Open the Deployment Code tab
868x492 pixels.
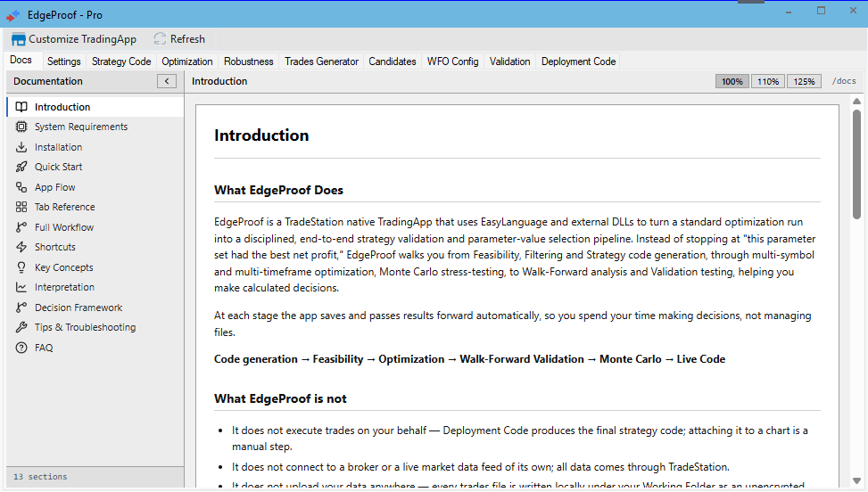coord(578,61)
